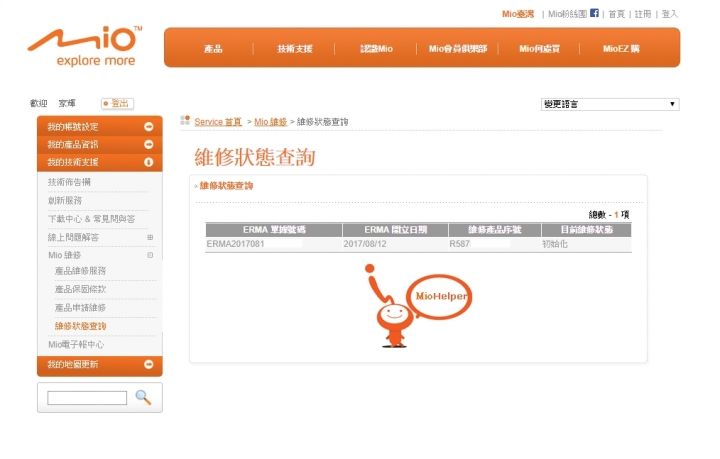
Task: Click the 維修狀態查詢 section subheading
Action: (226, 186)
